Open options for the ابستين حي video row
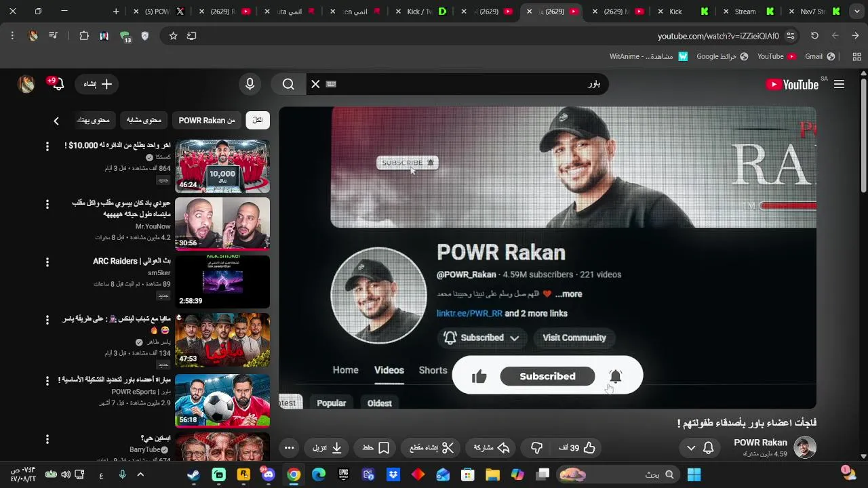The height and width of the screenshot is (488, 868). tap(47, 439)
